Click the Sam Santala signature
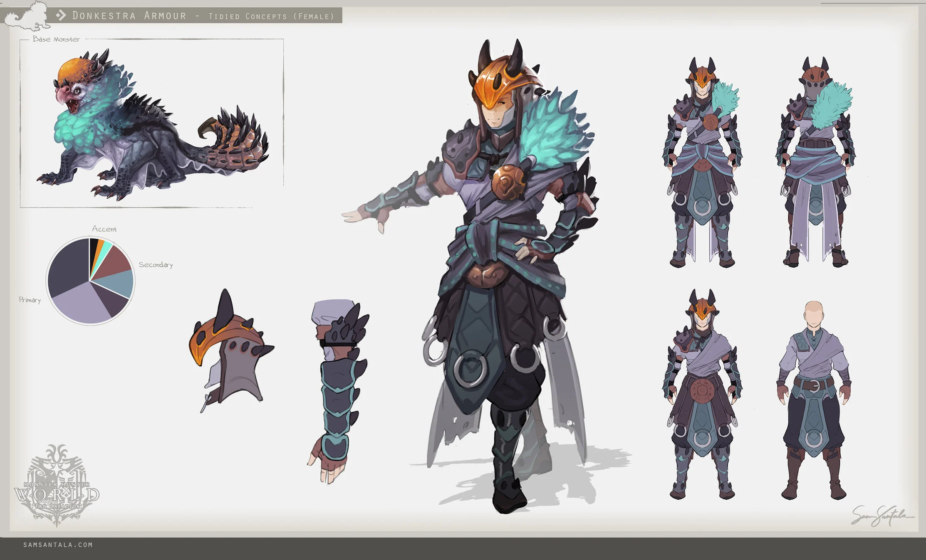The width and height of the screenshot is (926, 560). [882, 516]
